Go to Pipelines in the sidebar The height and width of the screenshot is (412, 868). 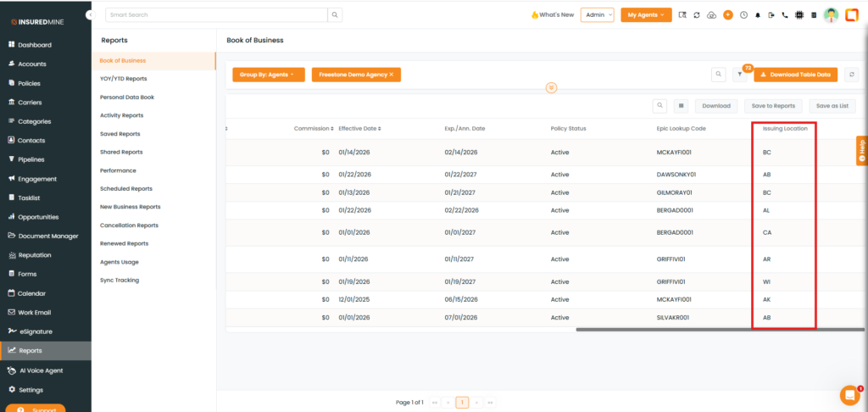(31, 159)
